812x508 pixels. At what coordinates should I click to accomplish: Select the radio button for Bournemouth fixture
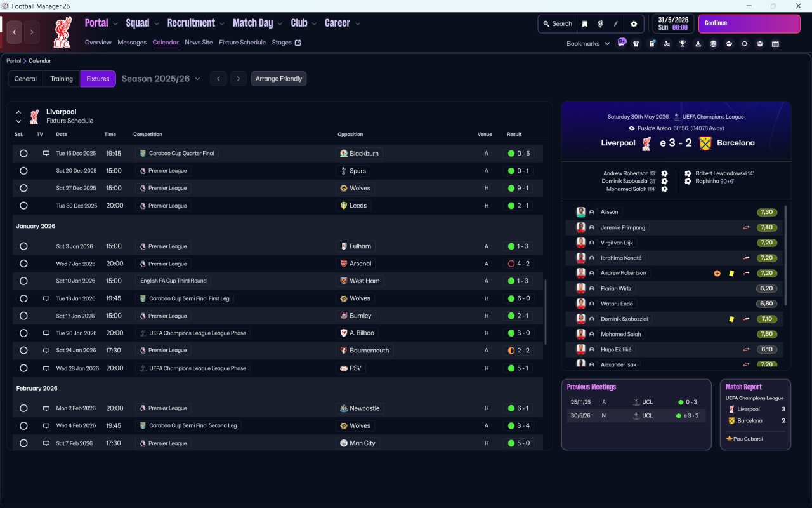[23, 351]
